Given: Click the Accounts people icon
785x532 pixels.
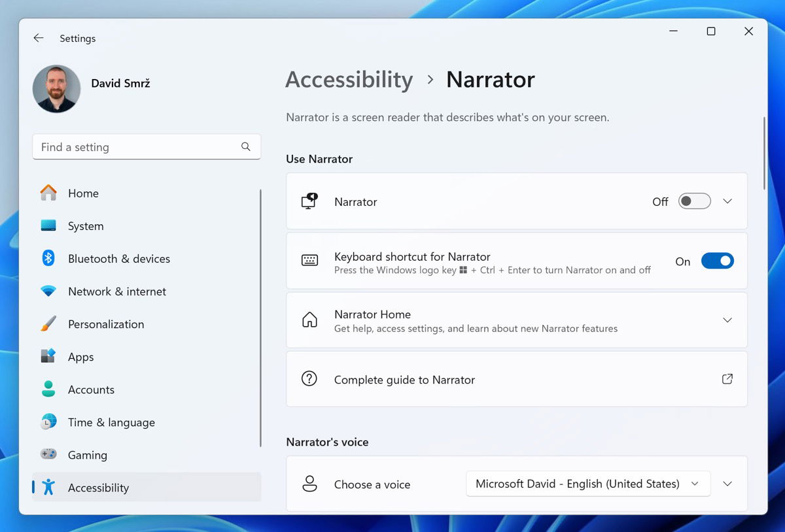Looking at the screenshot, I should click(x=48, y=389).
